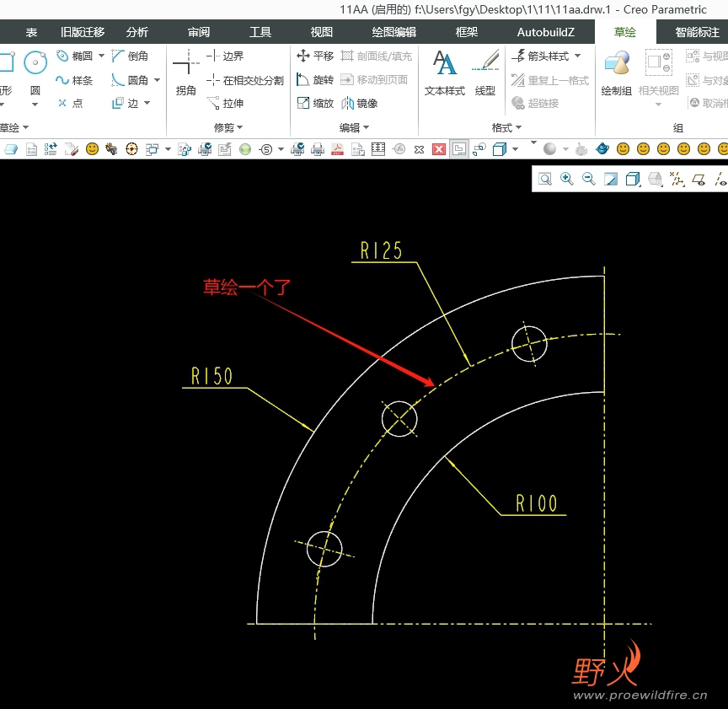The height and width of the screenshot is (709, 728).
Task: Switch to the 表 (Table) tab
Action: (31, 32)
